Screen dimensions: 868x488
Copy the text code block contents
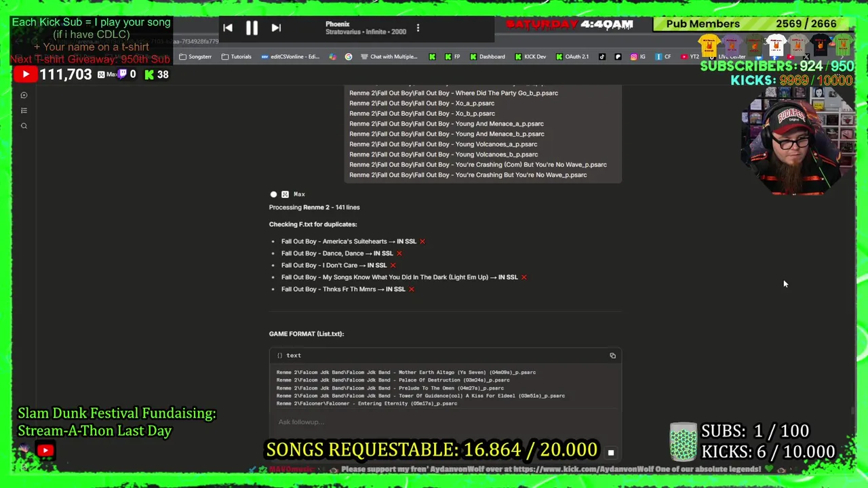pyautogui.click(x=612, y=356)
